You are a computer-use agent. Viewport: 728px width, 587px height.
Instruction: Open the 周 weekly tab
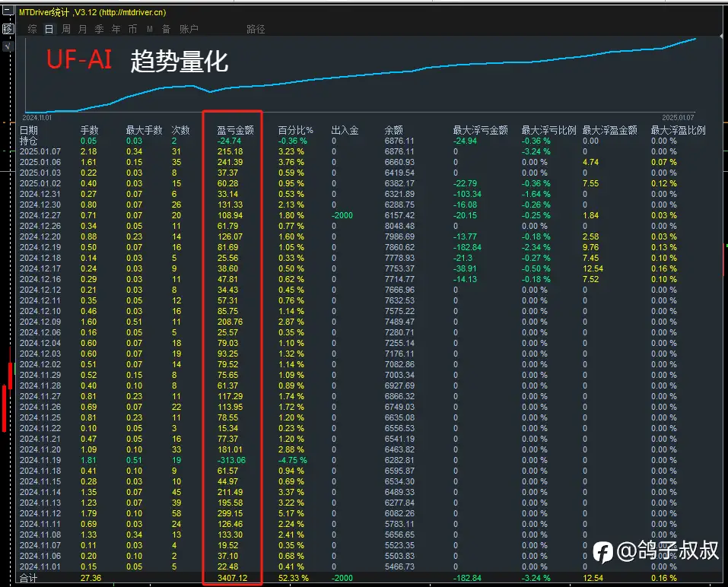tap(66, 29)
